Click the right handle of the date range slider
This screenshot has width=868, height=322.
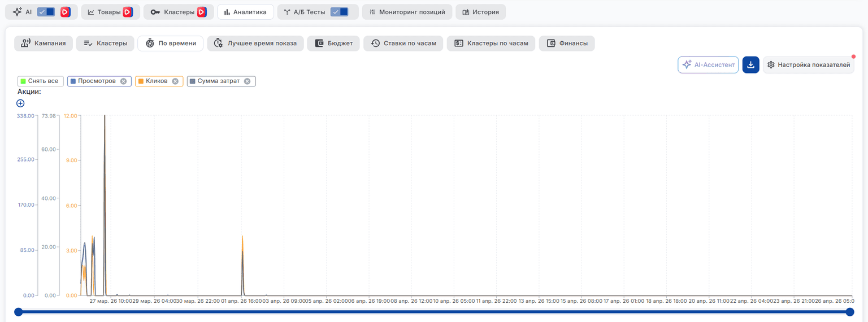point(850,312)
